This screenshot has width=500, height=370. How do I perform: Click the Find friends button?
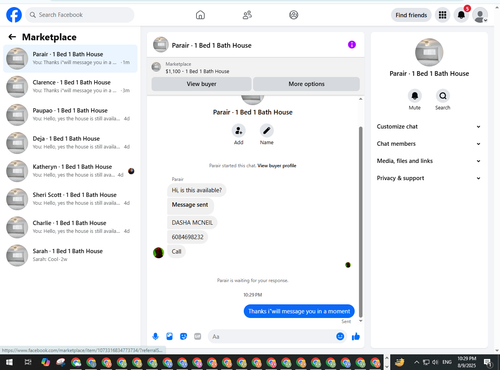coord(411,15)
